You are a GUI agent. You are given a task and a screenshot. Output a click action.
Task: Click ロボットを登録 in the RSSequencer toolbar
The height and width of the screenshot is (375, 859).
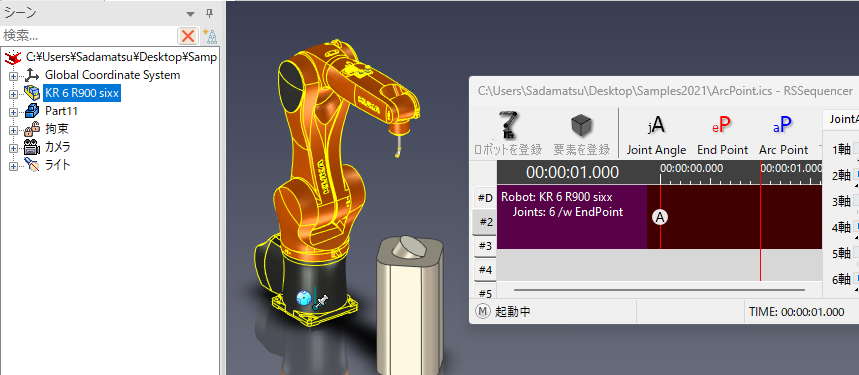click(x=508, y=133)
